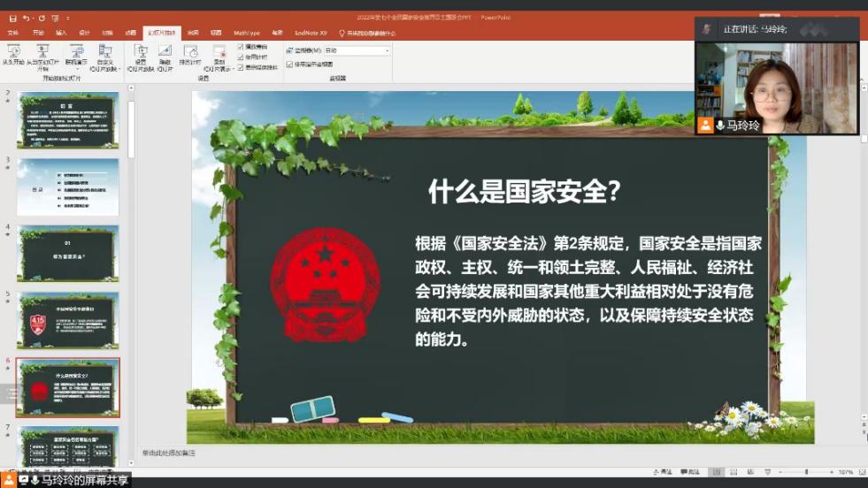
Task: Click the Save icon in quick access toolbar
Action: (x=12, y=18)
